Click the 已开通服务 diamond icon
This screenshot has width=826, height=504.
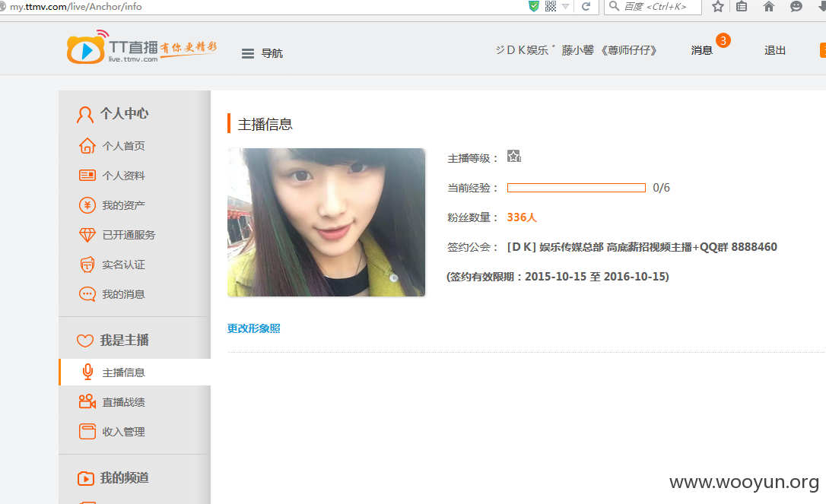[87, 235]
